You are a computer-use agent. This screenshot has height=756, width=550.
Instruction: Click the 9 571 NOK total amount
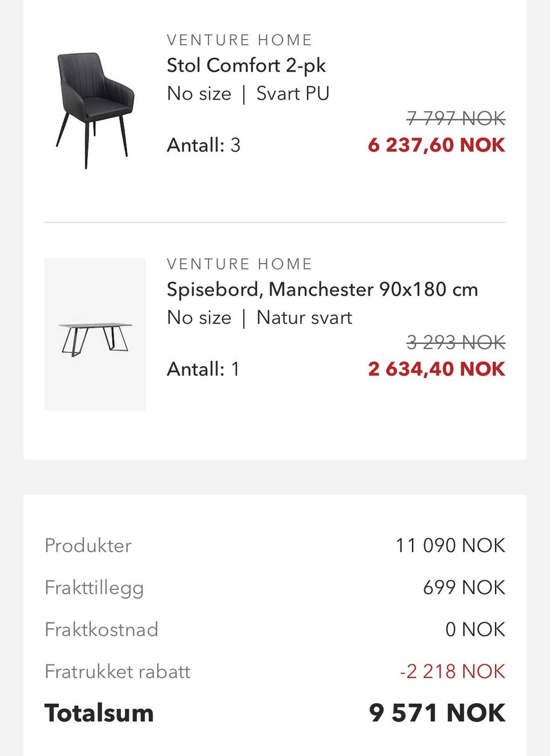(437, 714)
